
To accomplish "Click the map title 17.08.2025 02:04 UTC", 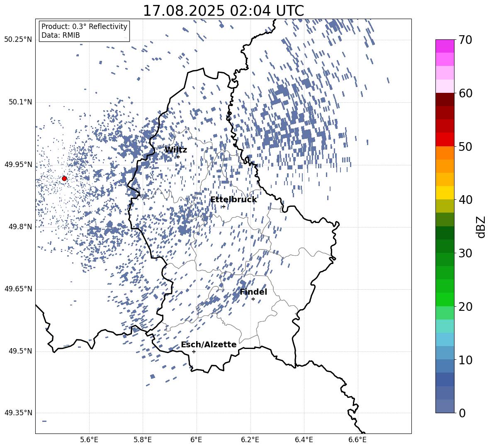I will 224,11.
